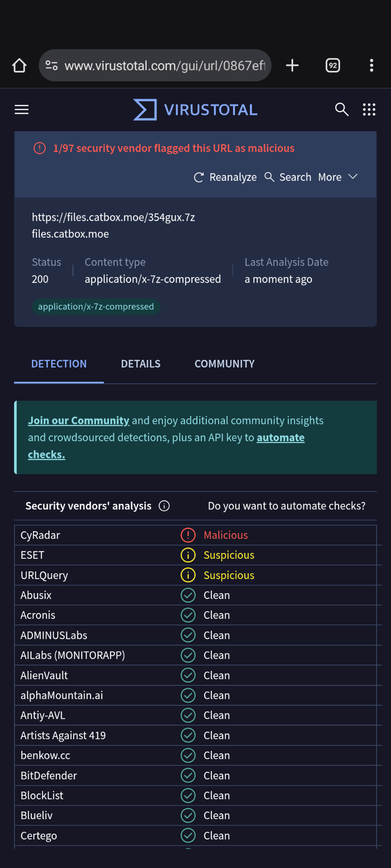The height and width of the screenshot is (868, 391).
Task: Click Do you want to automate checks?
Action: [x=286, y=506]
